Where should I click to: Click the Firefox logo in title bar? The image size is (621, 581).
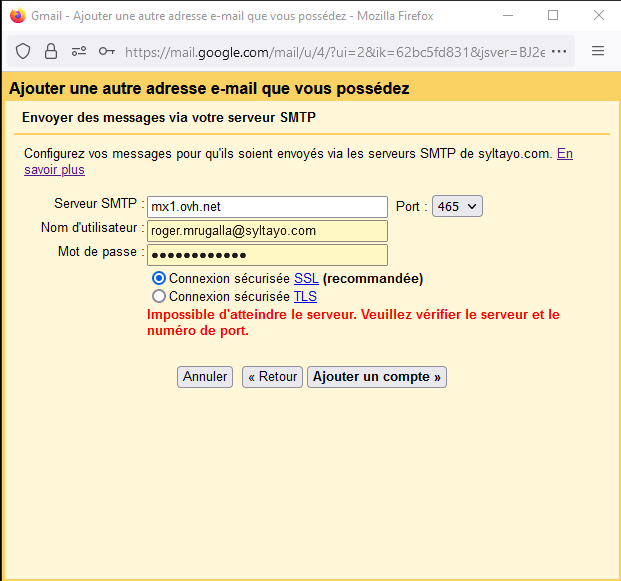coord(17,16)
